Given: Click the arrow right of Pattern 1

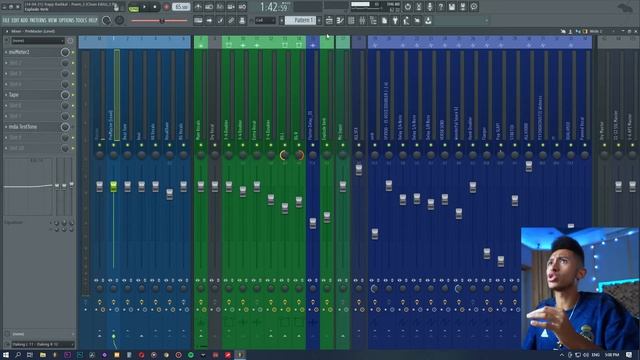Looking at the screenshot, I should click(x=319, y=20).
